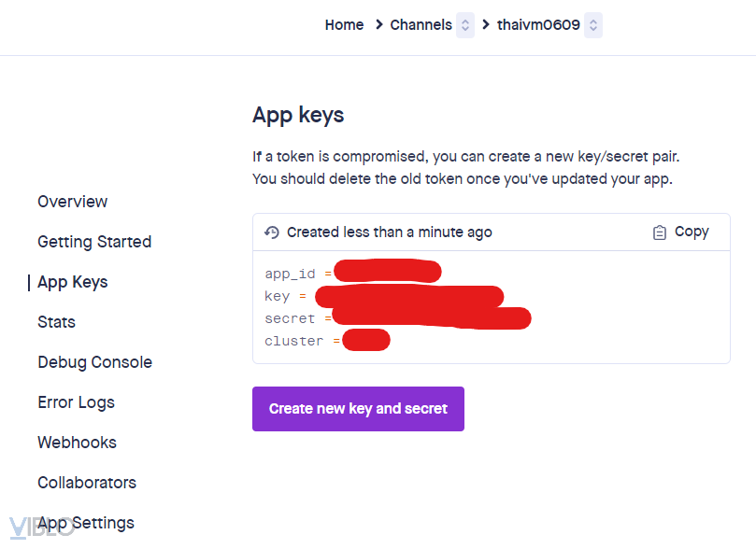Click the Copy button label

tap(692, 232)
